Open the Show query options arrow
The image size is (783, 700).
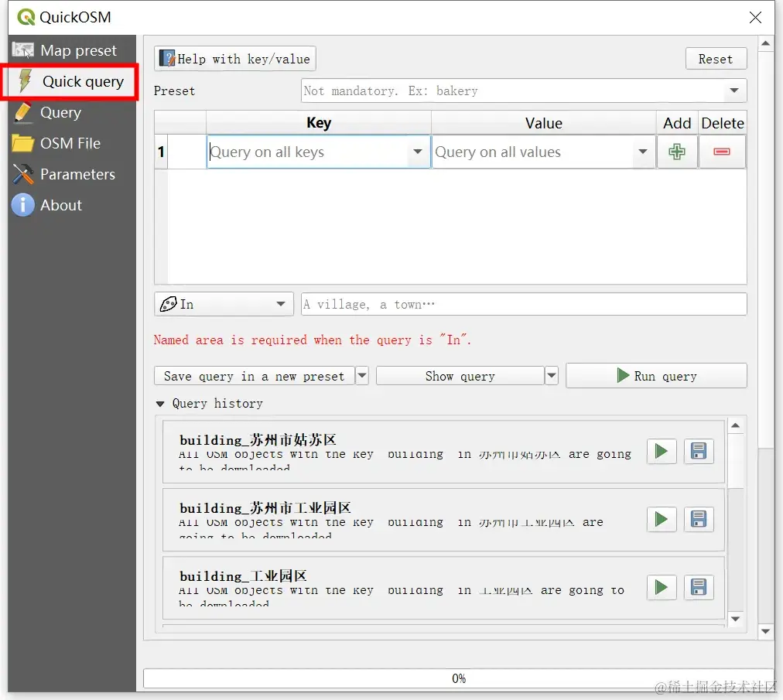click(552, 376)
